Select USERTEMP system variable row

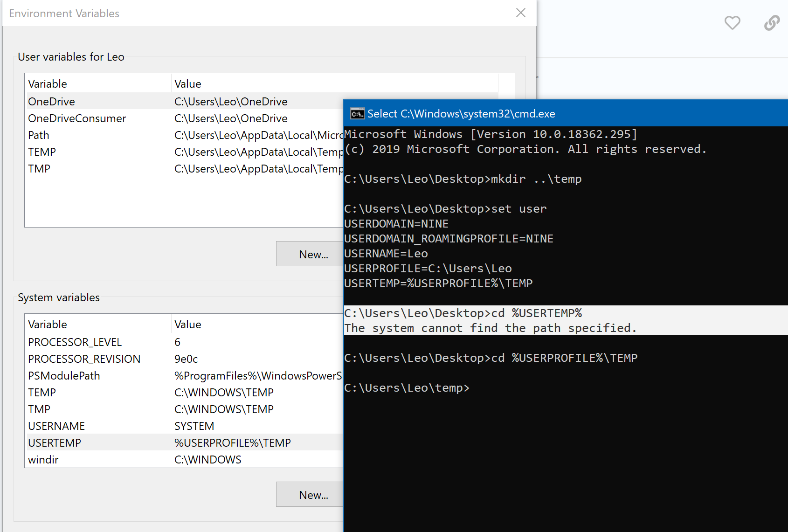point(184,442)
